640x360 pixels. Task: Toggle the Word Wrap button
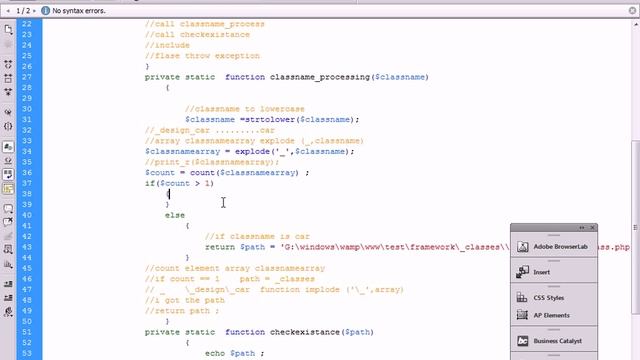pyautogui.click(x=8, y=174)
